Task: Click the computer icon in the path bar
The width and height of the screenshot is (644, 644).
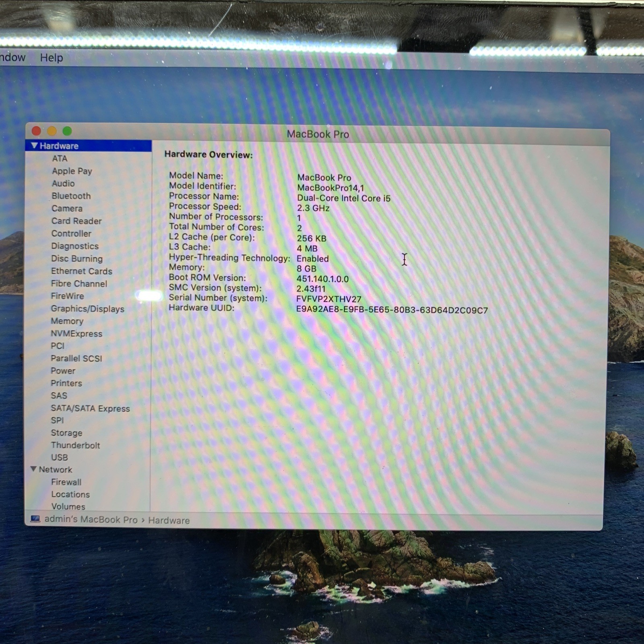Action: 35,519
